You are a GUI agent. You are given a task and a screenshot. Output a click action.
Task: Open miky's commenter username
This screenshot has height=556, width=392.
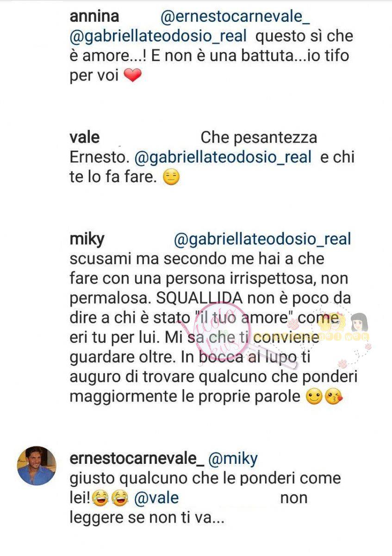[x=87, y=240]
